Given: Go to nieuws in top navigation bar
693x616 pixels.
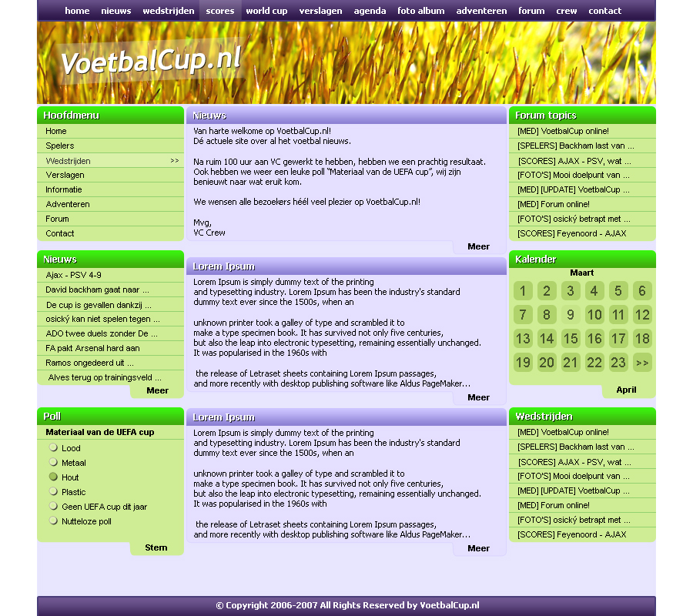Looking at the screenshot, I should tap(115, 11).
